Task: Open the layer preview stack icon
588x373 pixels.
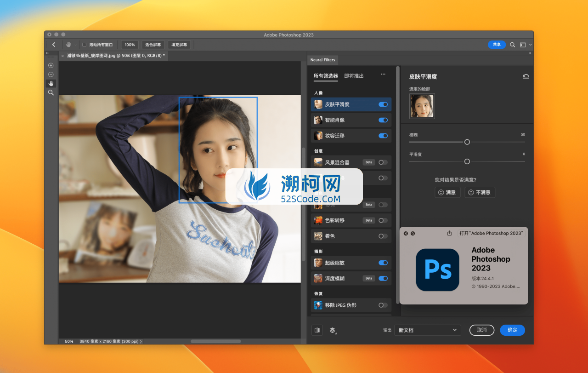Action: (x=333, y=330)
